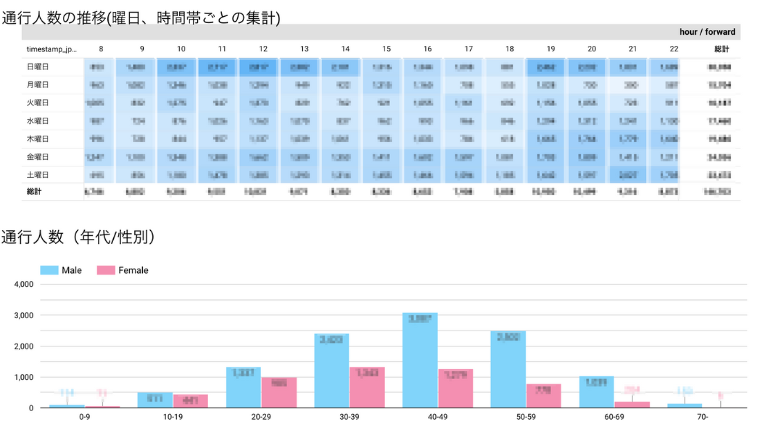The height and width of the screenshot is (428, 760).
Task: Click the 70- age axis label
Action: 702,417
